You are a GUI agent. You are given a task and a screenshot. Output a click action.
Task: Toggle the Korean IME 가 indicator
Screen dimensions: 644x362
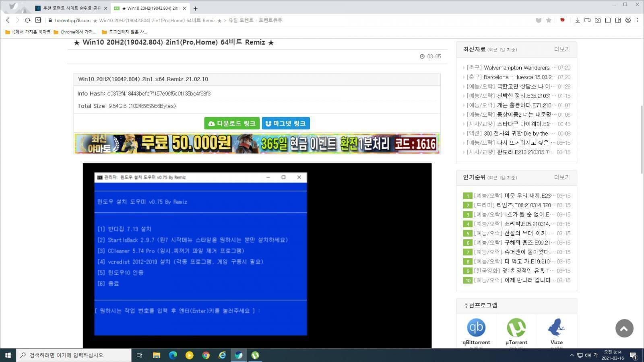(x=595, y=355)
